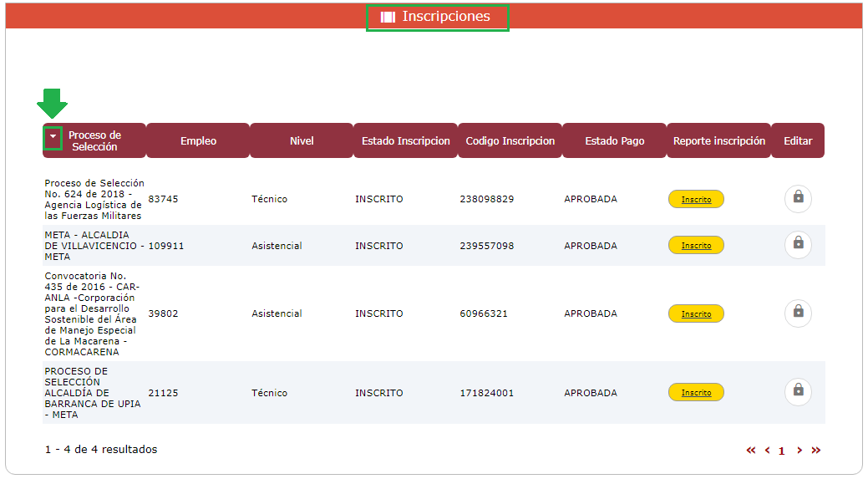Expand the Proceso de Selección dropdown arrow
The image size is (868, 479).
click(53, 136)
